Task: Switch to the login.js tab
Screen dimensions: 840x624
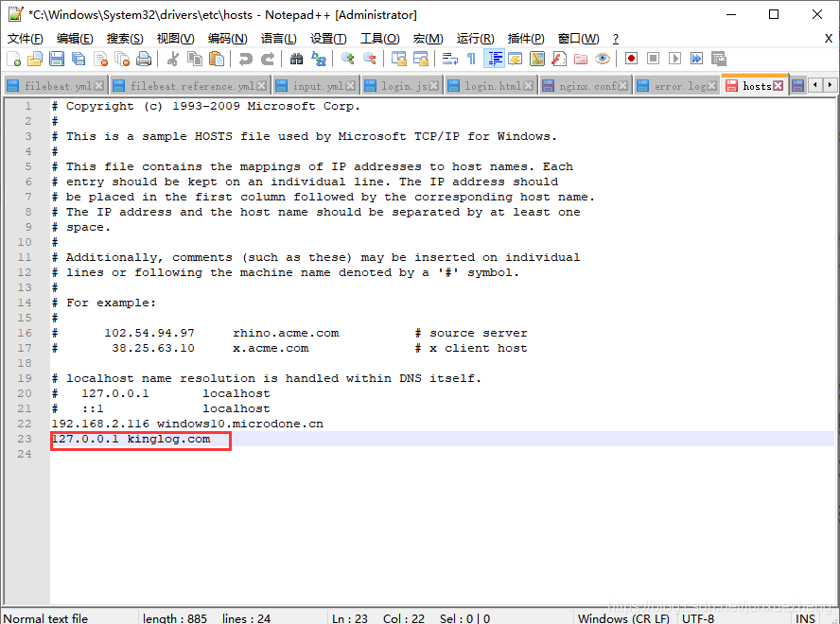Action: (402, 86)
